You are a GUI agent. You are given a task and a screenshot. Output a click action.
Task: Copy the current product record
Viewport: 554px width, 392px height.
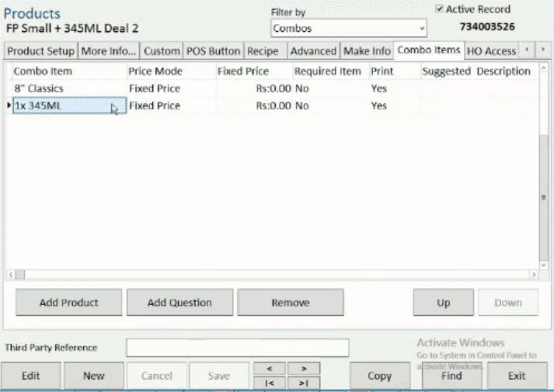pyautogui.click(x=380, y=376)
